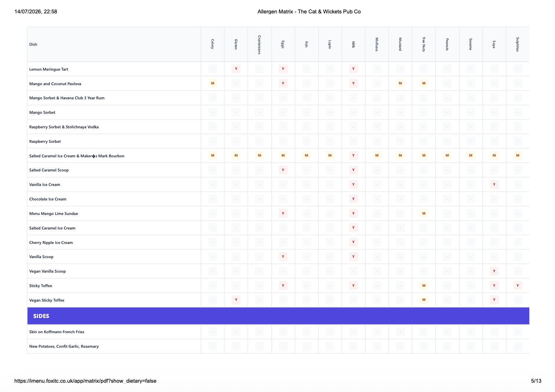Click the Molluscs column header
555x392 pixels.
pyautogui.click(x=377, y=44)
